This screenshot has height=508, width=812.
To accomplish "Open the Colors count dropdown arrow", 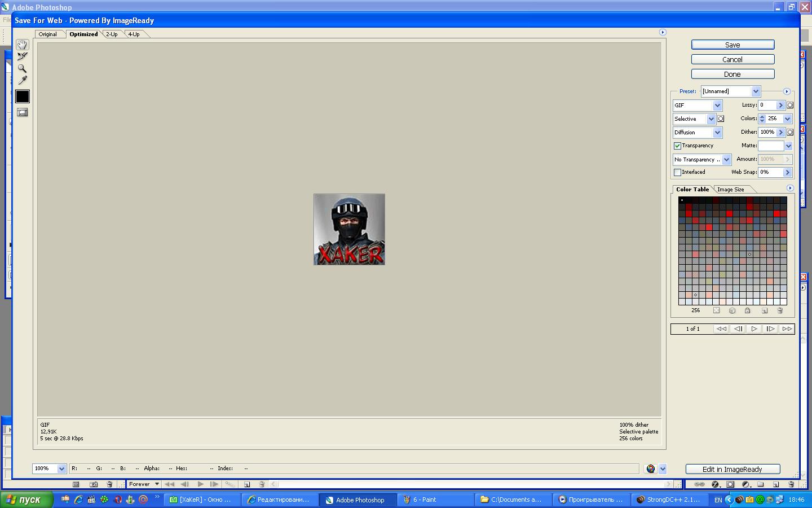I will pos(787,119).
